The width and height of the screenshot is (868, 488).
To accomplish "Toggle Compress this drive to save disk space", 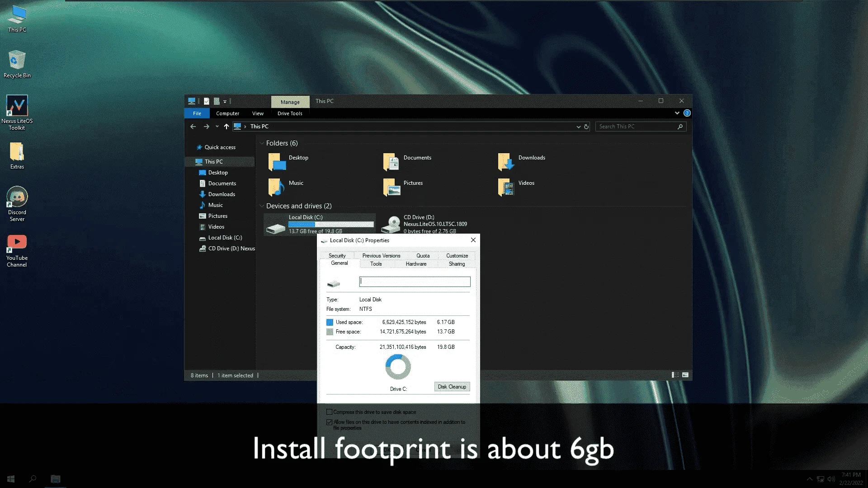I will point(330,412).
